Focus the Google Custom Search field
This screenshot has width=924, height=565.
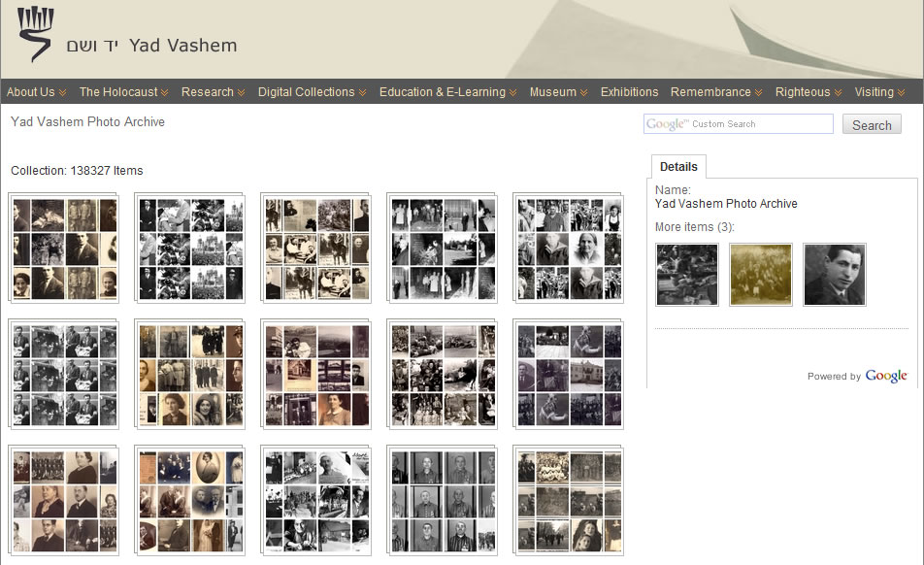[x=739, y=123]
